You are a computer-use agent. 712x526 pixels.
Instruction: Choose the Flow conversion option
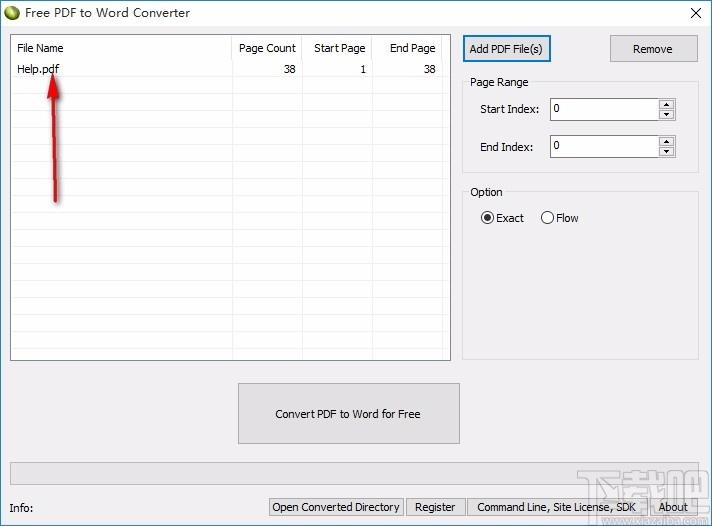(547, 218)
